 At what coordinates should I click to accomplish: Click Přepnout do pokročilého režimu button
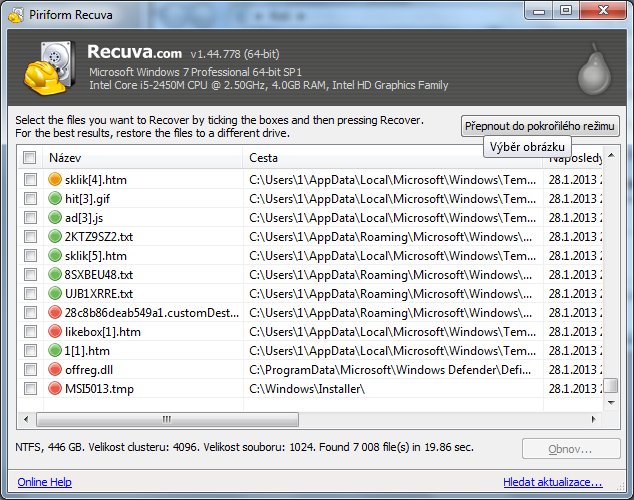click(540, 126)
